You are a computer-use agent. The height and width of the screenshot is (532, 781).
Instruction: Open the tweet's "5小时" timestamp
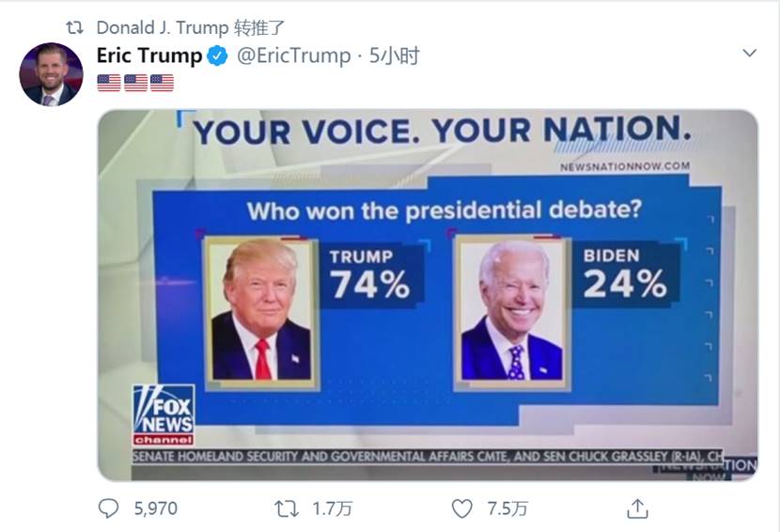pyautogui.click(x=395, y=56)
